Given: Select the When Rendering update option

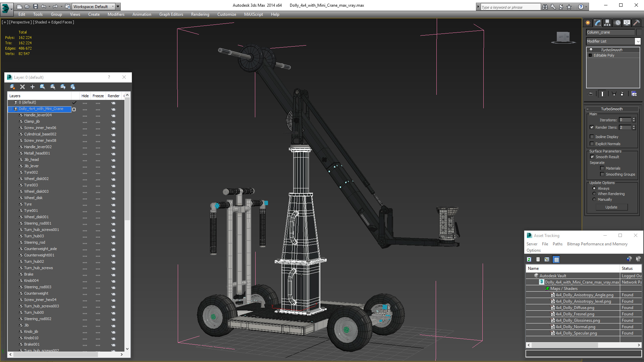Looking at the screenshot, I should pos(594,194).
